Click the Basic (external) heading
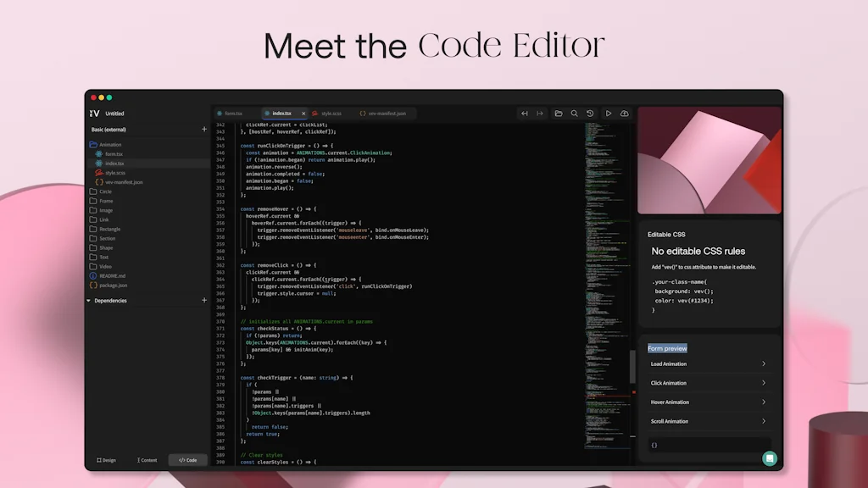Image resolution: width=868 pixels, height=488 pixels. point(108,130)
